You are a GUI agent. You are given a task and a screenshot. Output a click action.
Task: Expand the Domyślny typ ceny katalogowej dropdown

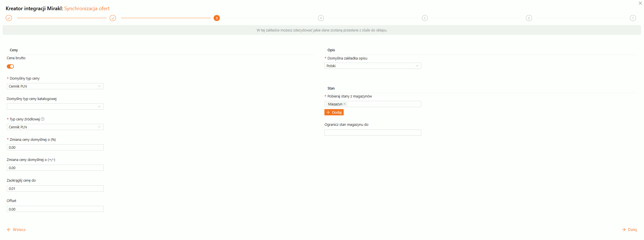55,107
